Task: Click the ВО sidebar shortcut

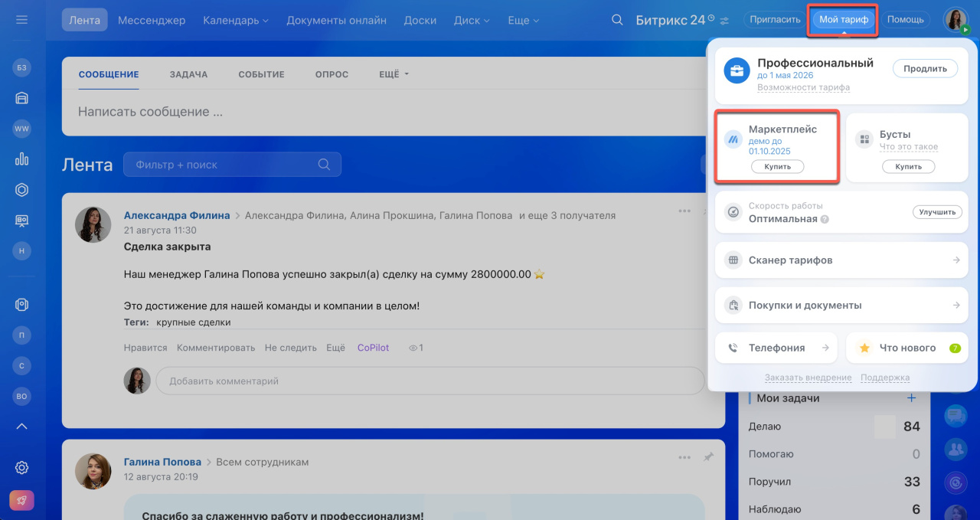Action: pyautogui.click(x=21, y=396)
